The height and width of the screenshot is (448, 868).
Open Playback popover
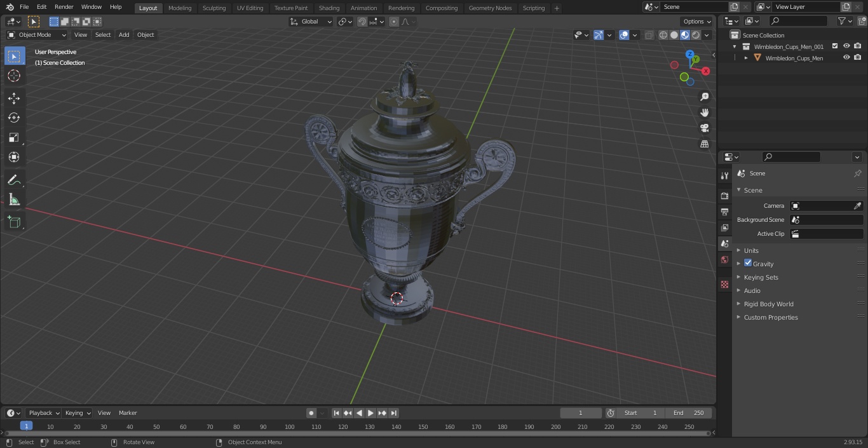coord(44,413)
